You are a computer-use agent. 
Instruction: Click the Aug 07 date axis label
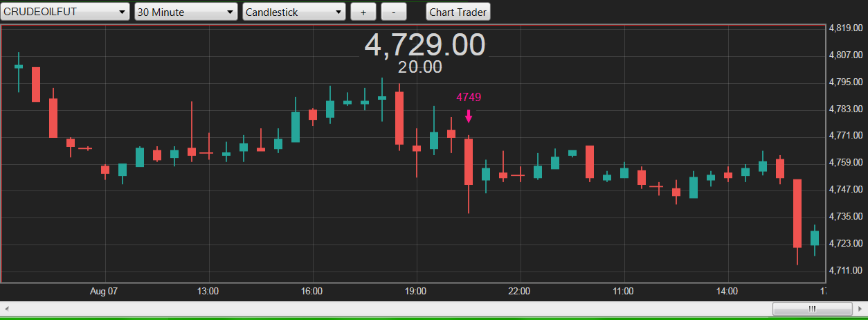coord(104,292)
